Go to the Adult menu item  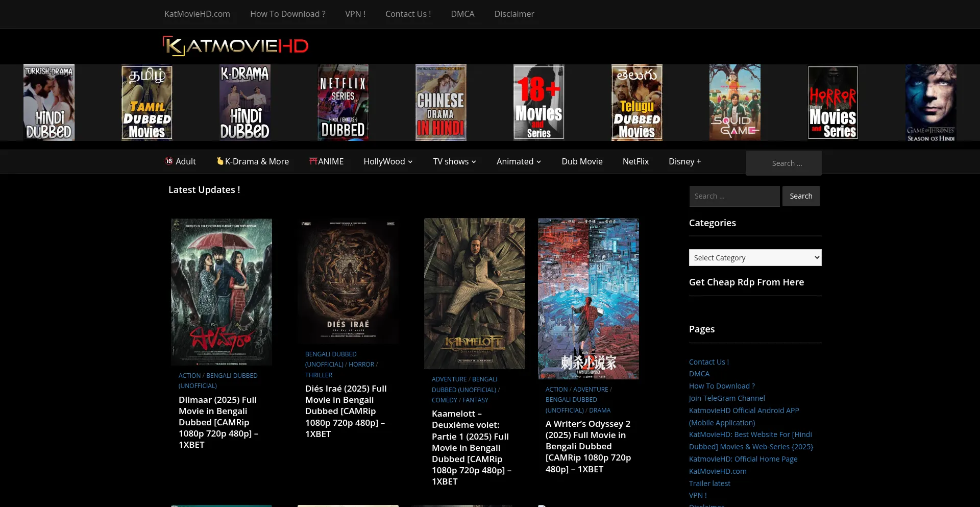(180, 161)
